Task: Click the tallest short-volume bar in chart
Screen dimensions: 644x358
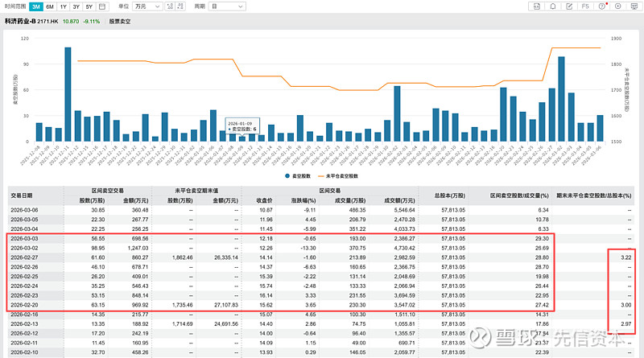Action: click(68, 94)
